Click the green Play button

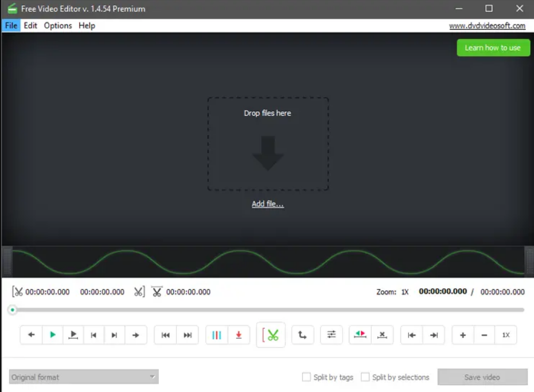[x=52, y=335]
